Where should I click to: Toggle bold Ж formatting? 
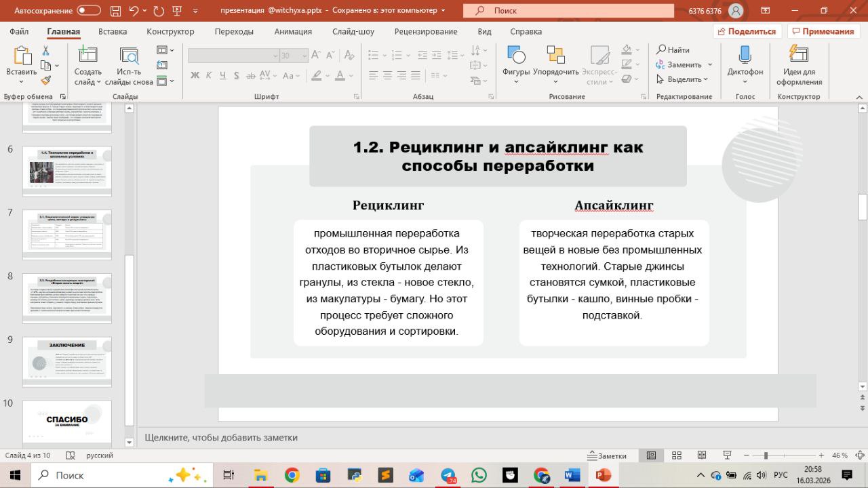(195, 75)
